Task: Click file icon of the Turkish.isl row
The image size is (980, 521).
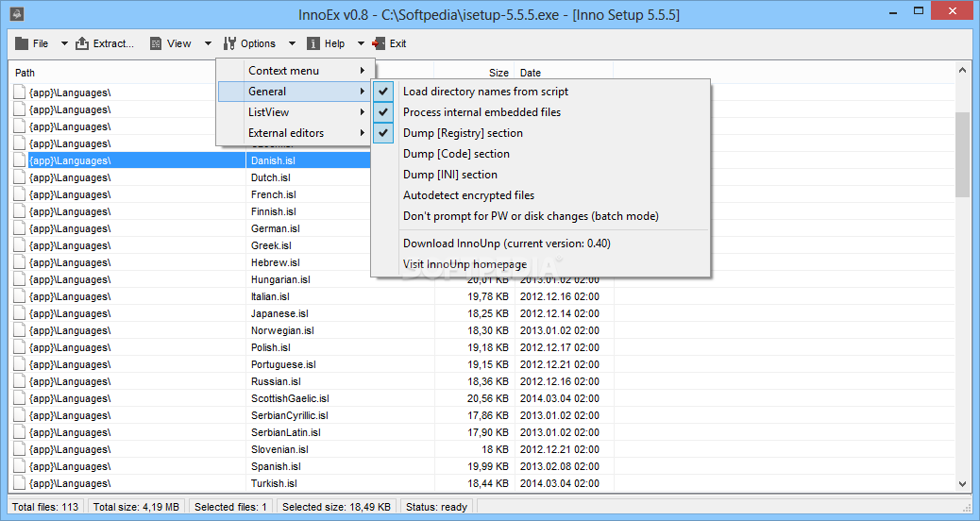Action: 20,483
